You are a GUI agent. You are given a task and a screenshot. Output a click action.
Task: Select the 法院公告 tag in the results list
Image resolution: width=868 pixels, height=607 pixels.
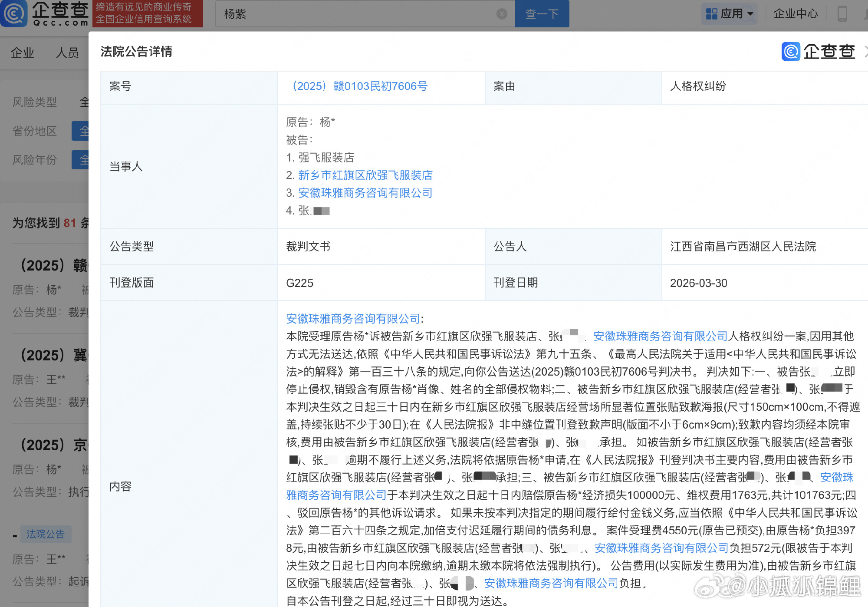click(x=46, y=534)
